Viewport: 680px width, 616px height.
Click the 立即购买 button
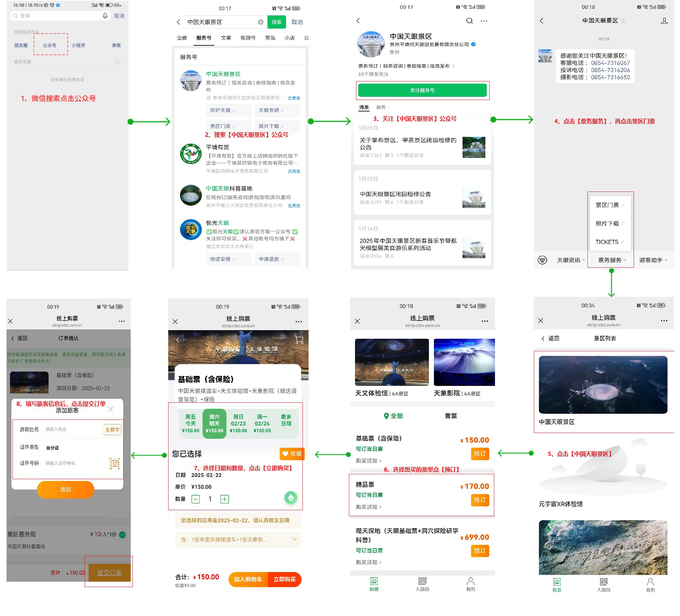tap(285, 579)
